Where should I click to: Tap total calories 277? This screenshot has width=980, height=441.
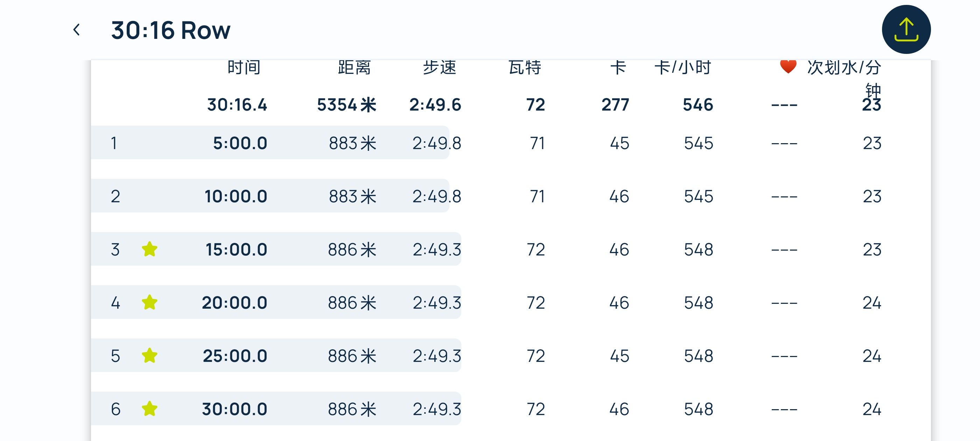[x=615, y=105]
